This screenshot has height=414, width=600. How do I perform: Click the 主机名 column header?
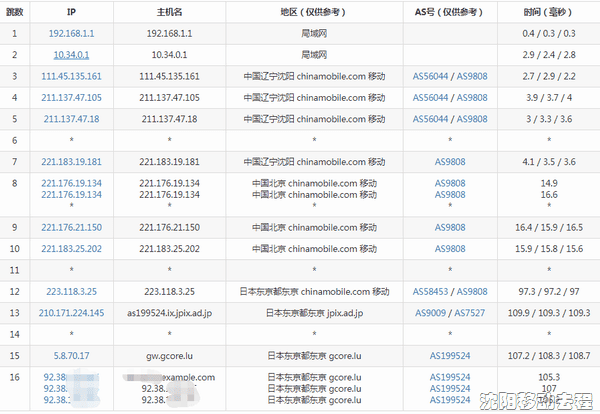(169, 12)
